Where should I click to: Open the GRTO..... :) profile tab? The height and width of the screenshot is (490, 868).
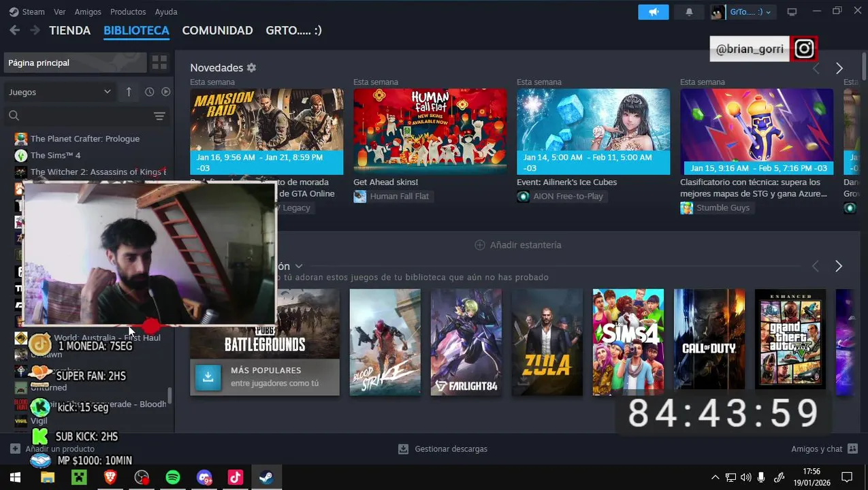coord(293,31)
